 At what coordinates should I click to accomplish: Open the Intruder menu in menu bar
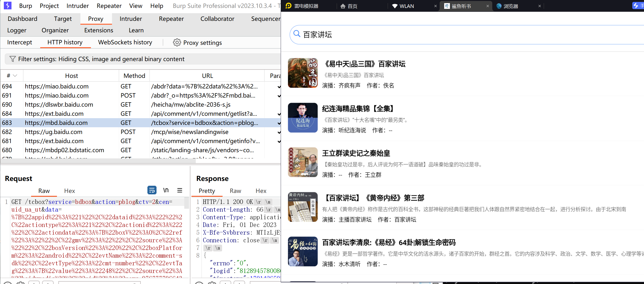click(x=78, y=6)
